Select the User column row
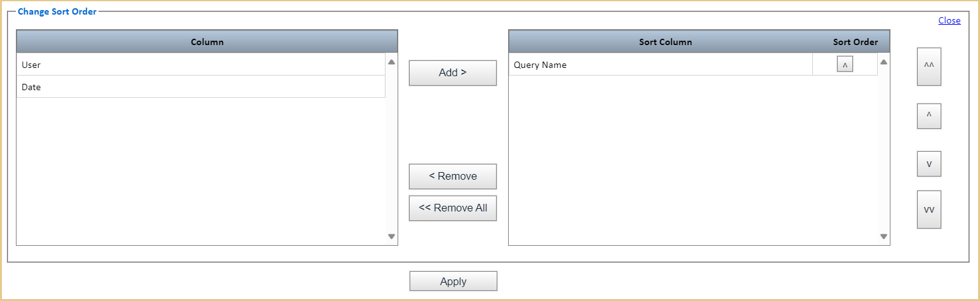Image resolution: width=980 pixels, height=301 pixels. [x=201, y=64]
